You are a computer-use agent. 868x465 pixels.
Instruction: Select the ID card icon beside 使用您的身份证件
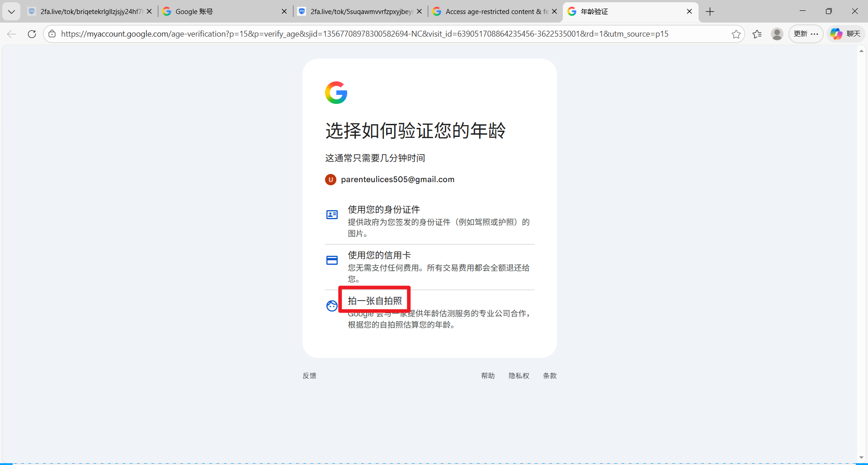(x=332, y=215)
